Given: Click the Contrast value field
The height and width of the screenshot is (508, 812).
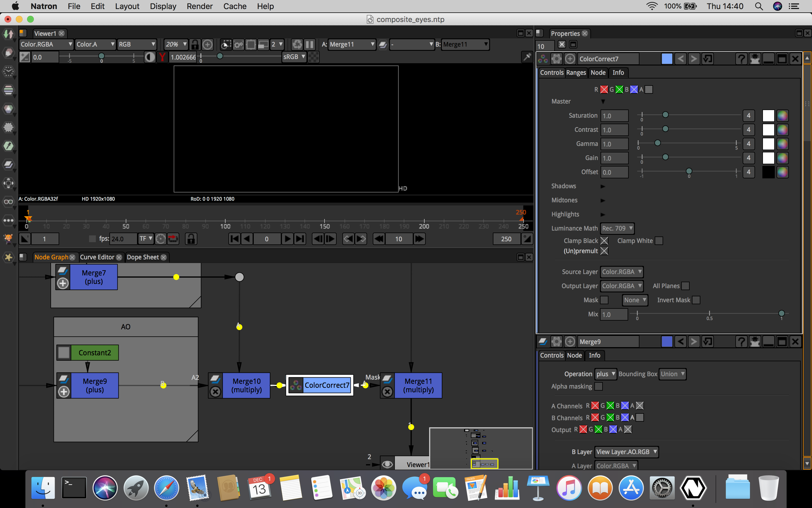Looking at the screenshot, I should 614,130.
